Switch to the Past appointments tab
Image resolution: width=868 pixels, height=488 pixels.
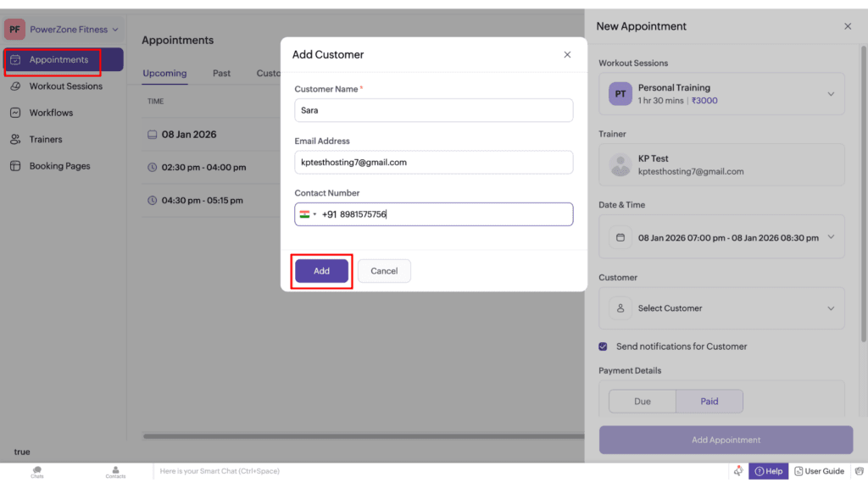tap(221, 73)
